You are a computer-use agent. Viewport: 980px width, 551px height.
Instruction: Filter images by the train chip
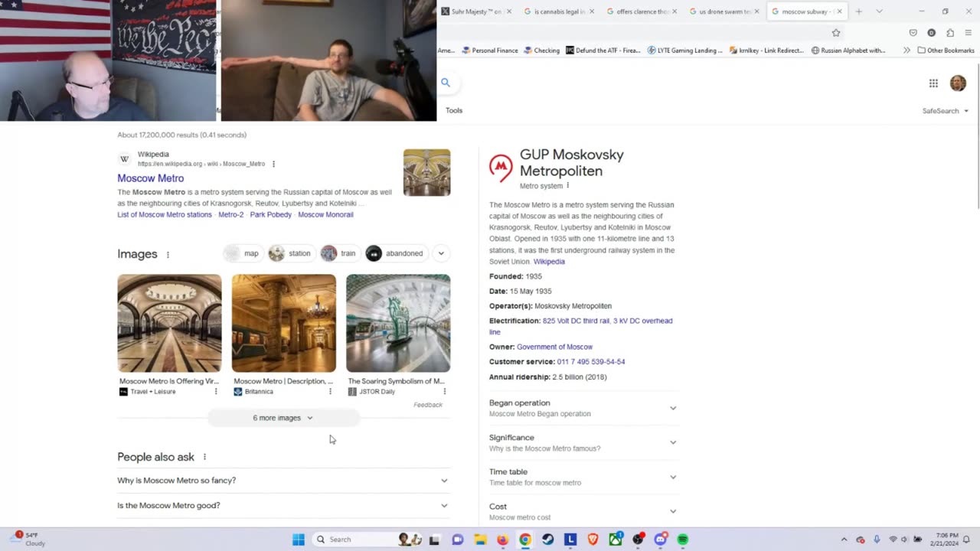(x=339, y=253)
